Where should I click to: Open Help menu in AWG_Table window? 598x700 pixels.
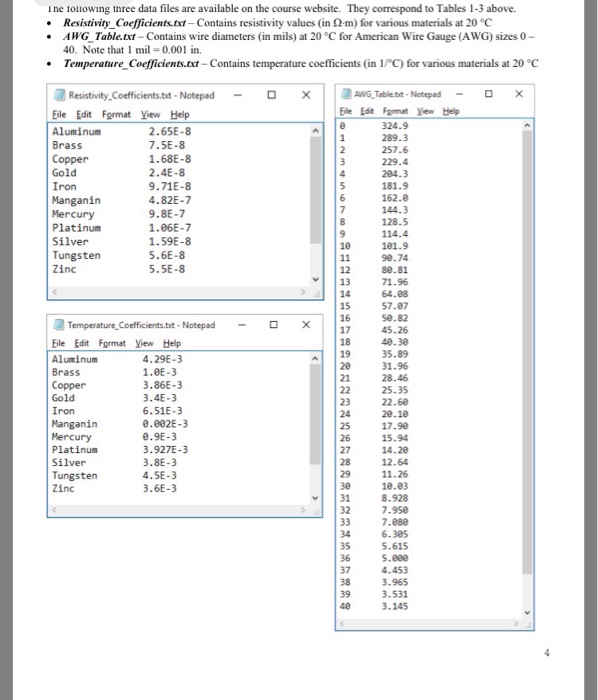click(x=451, y=111)
